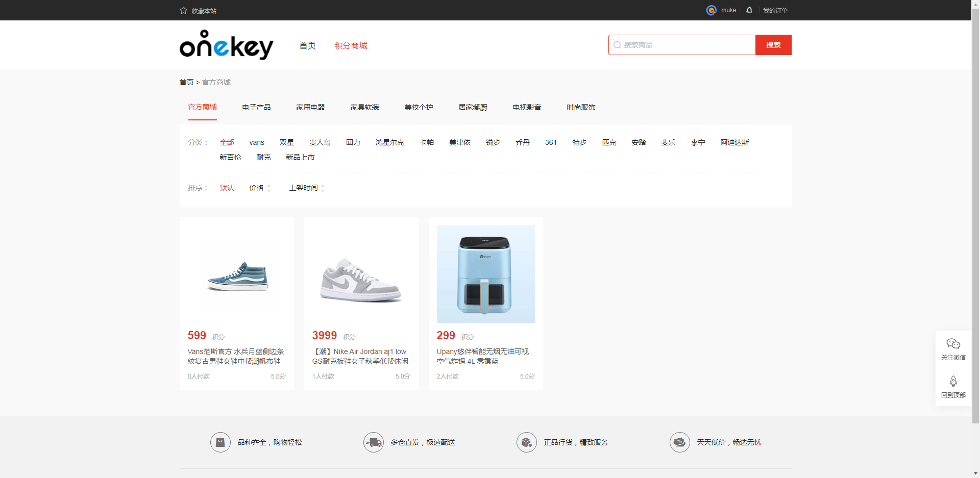
Task: Select the 全部 category filter
Action: pyautogui.click(x=227, y=142)
